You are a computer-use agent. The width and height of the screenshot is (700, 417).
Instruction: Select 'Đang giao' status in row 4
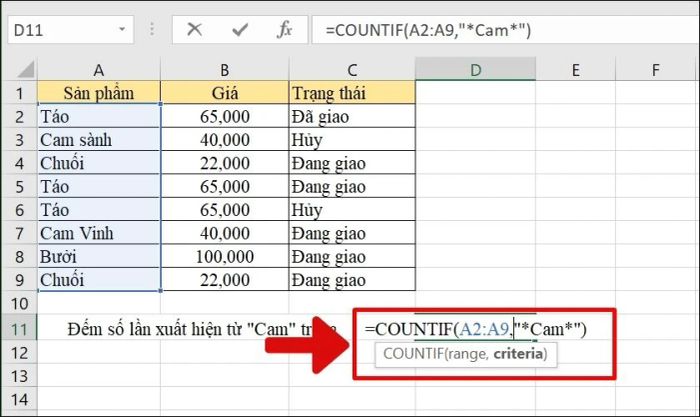tap(352, 163)
